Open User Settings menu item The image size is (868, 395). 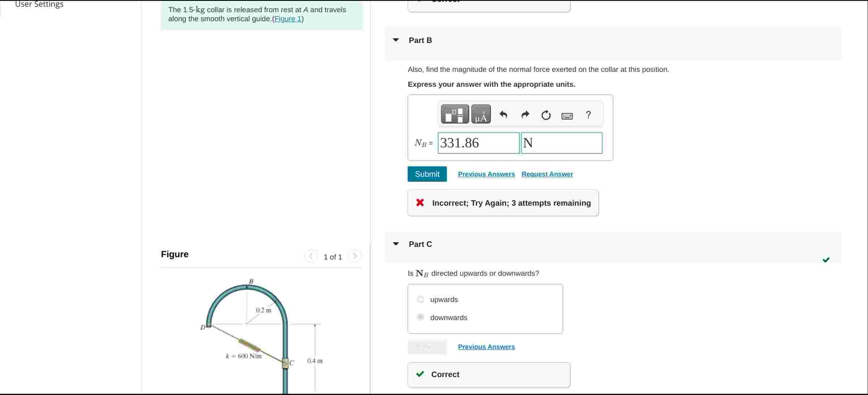39,4
